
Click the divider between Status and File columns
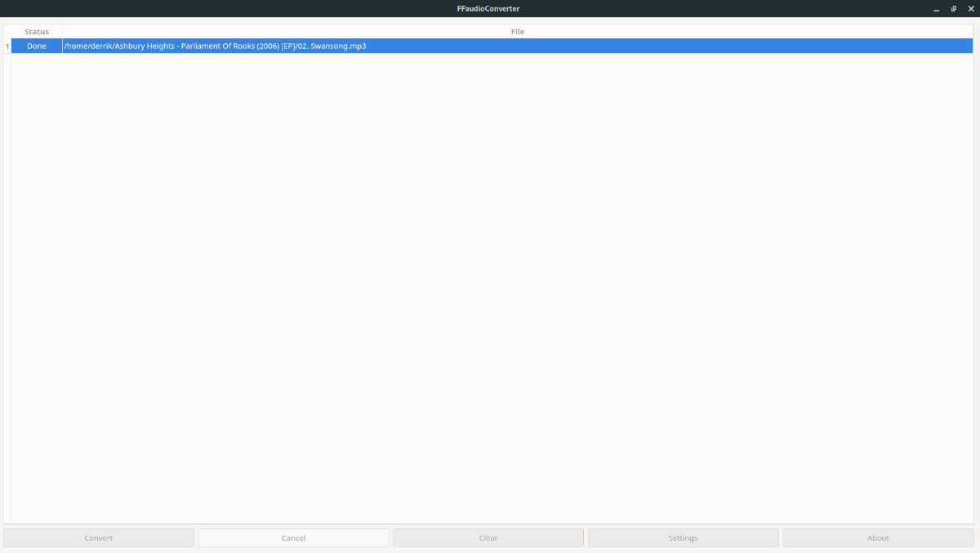pyautogui.click(x=64, y=31)
